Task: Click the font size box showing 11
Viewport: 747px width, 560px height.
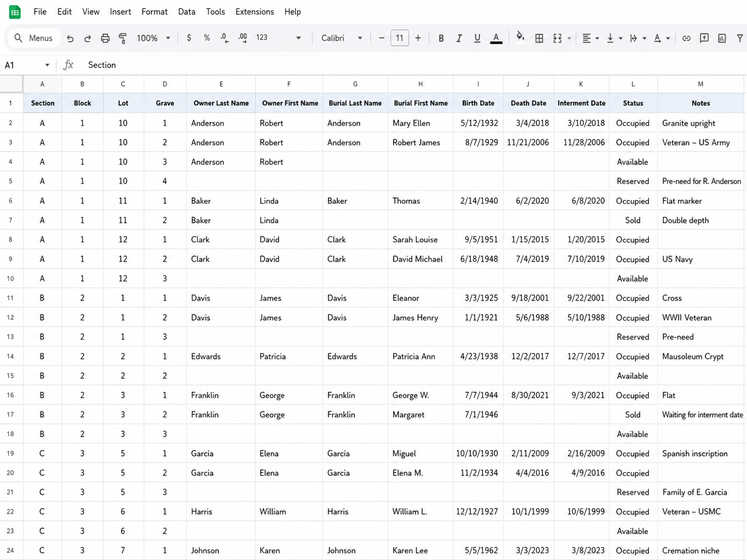Action: tap(400, 38)
